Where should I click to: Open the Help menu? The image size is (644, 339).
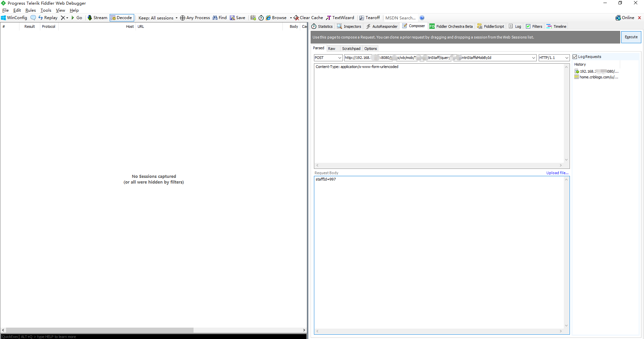click(74, 10)
